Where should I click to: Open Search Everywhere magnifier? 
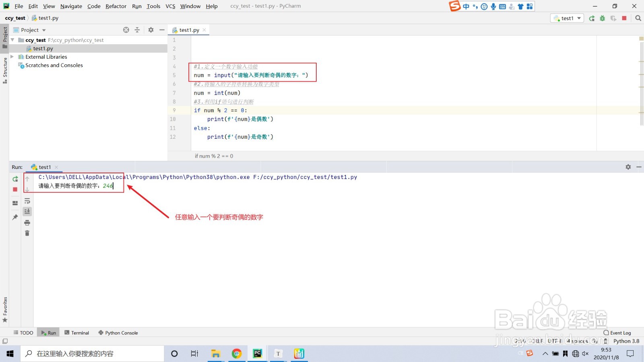point(638,18)
